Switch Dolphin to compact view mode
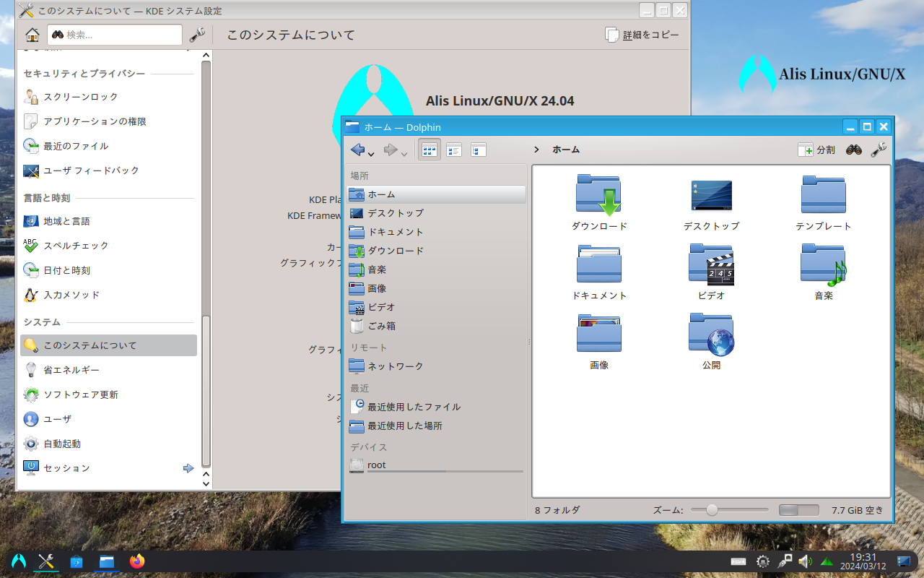 [454, 150]
